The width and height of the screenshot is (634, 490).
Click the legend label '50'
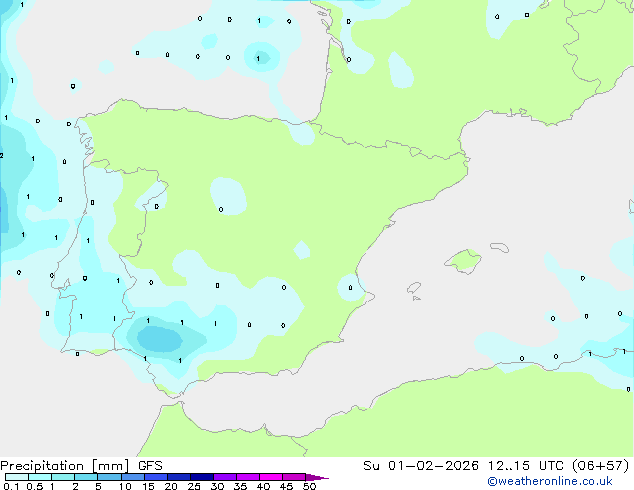point(309,486)
